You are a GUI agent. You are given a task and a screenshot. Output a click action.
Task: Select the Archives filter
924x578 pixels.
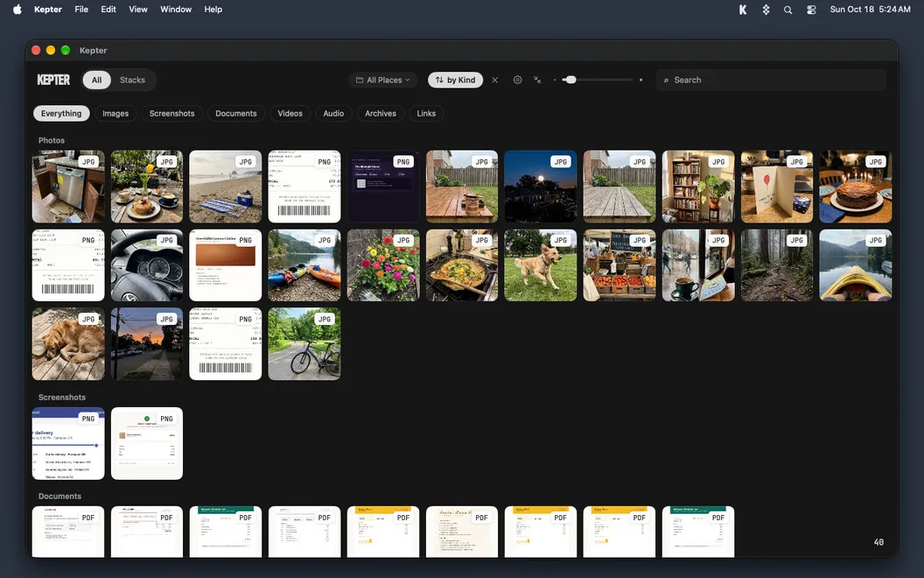tap(381, 113)
